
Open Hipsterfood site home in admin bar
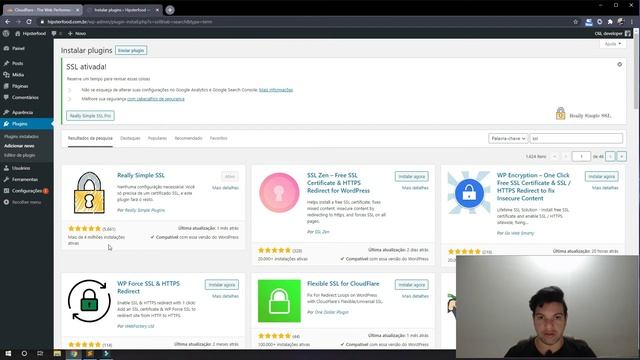pyautogui.click(x=31, y=33)
